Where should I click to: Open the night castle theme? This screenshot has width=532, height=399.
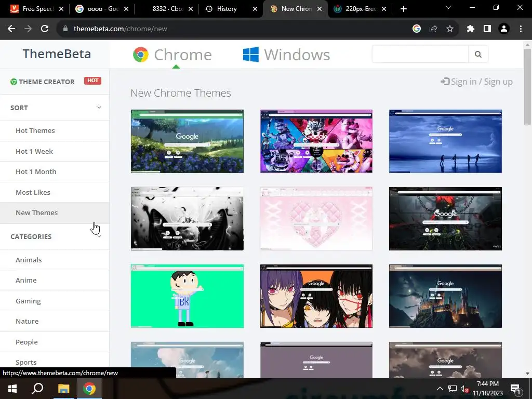445,296
